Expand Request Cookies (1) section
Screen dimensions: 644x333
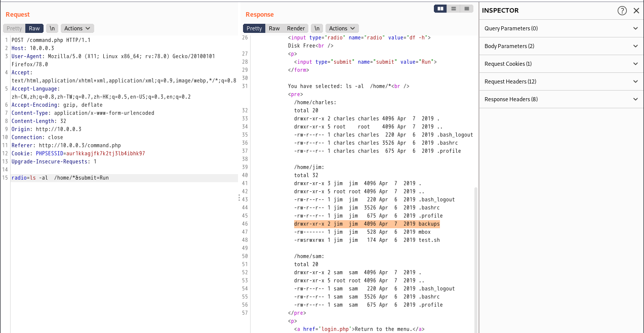click(x=561, y=64)
